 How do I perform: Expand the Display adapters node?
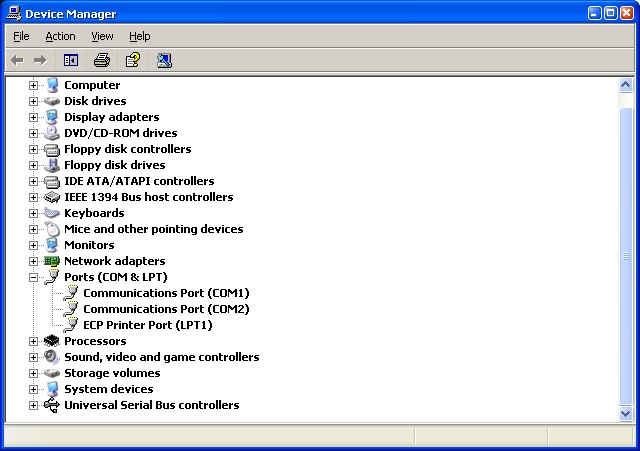click(x=33, y=118)
